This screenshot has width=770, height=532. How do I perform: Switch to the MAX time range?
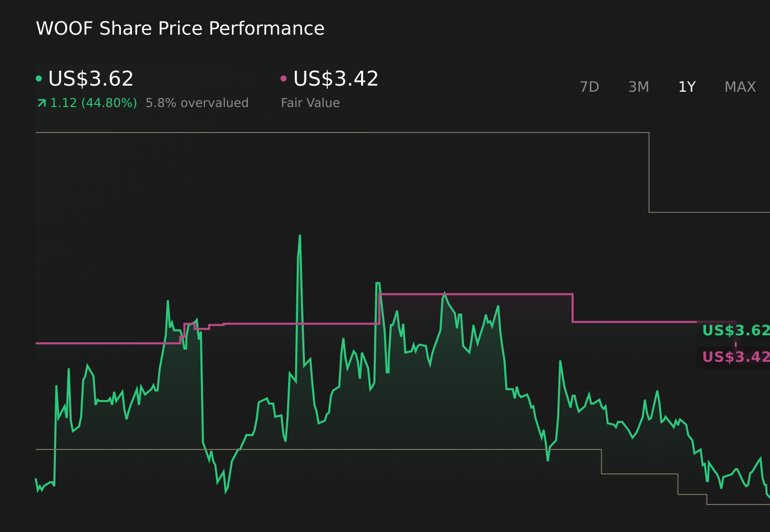(x=740, y=87)
